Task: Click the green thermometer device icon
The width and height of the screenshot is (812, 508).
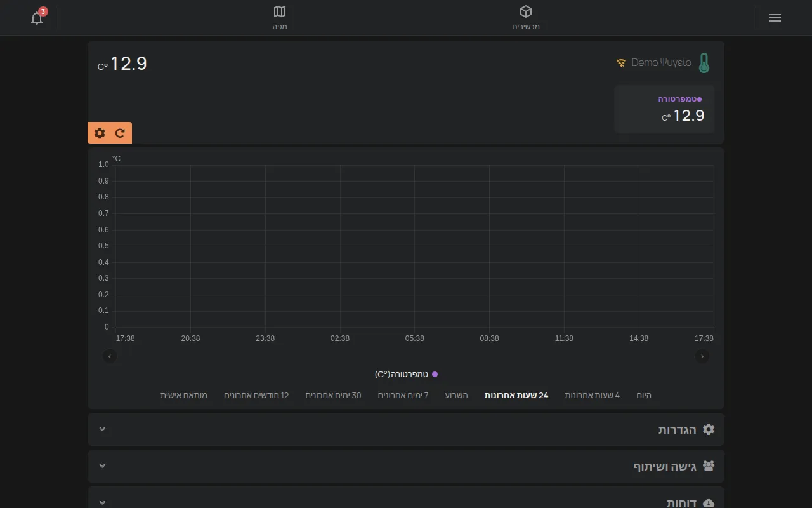Action: tap(704, 63)
